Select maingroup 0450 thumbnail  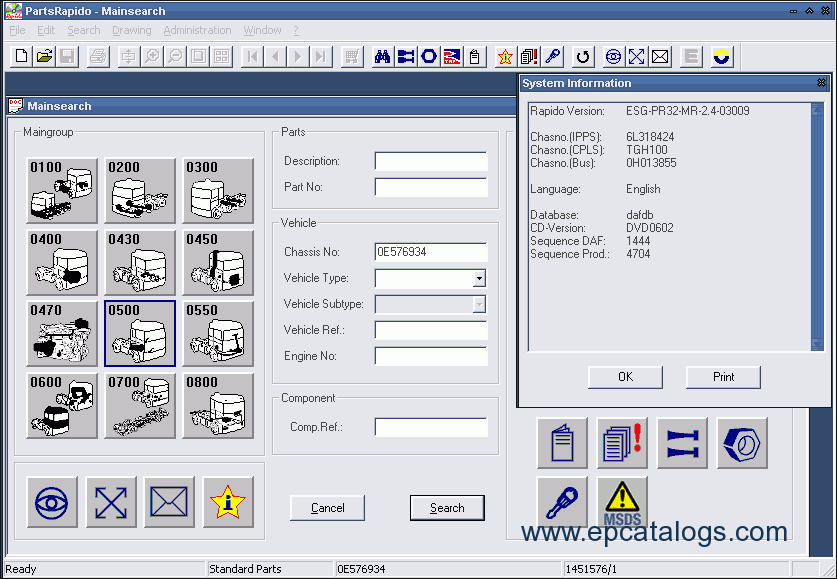[x=218, y=263]
